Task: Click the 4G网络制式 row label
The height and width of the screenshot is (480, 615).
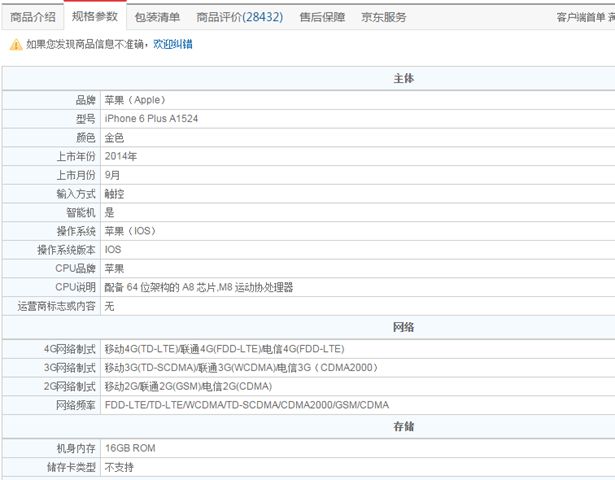Action: [x=69, y=349]
